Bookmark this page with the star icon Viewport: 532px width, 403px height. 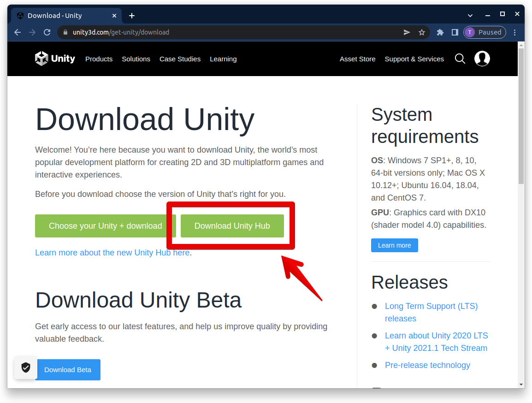[x=422, y=32]
